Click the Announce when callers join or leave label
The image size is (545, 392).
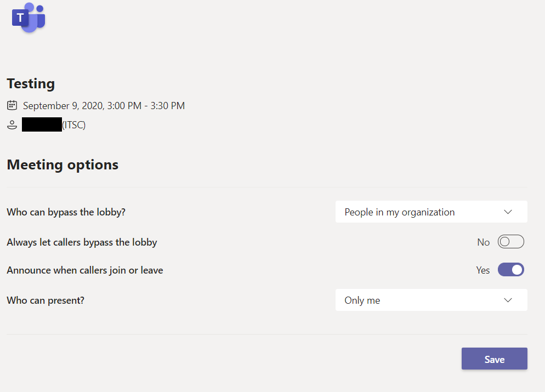coord(85,270)
